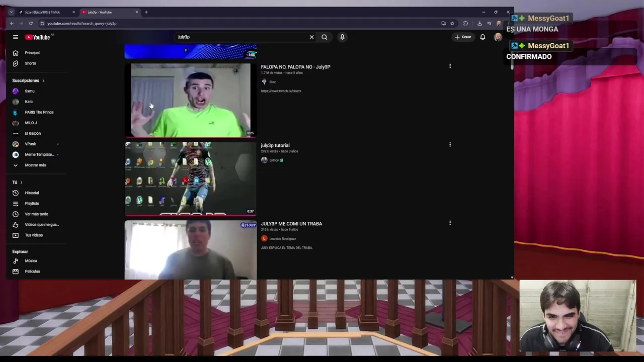Viewport: 644px width, 362px height.
Task: Expand the Tú section arrow
Action: tap(21, 183)
